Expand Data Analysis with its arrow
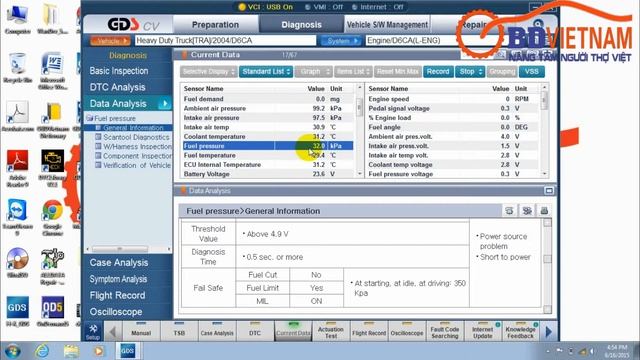This screenshot has height=360, width=640. point(165,104)
